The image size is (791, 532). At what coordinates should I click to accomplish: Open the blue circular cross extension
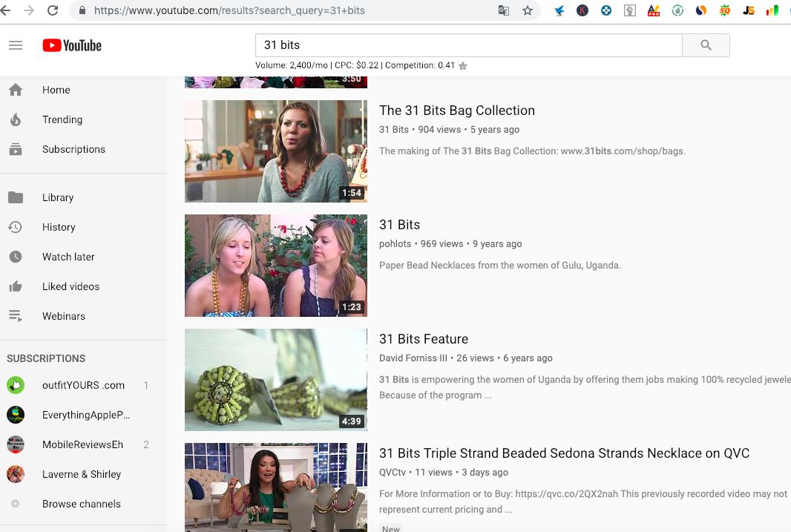[605, 10]
